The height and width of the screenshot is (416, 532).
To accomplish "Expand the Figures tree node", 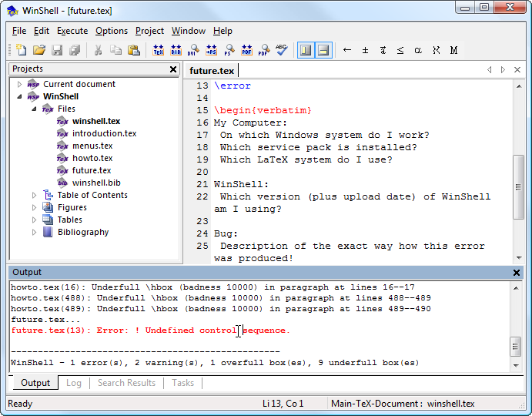I will pyautogui.click(x=35, y=208).
